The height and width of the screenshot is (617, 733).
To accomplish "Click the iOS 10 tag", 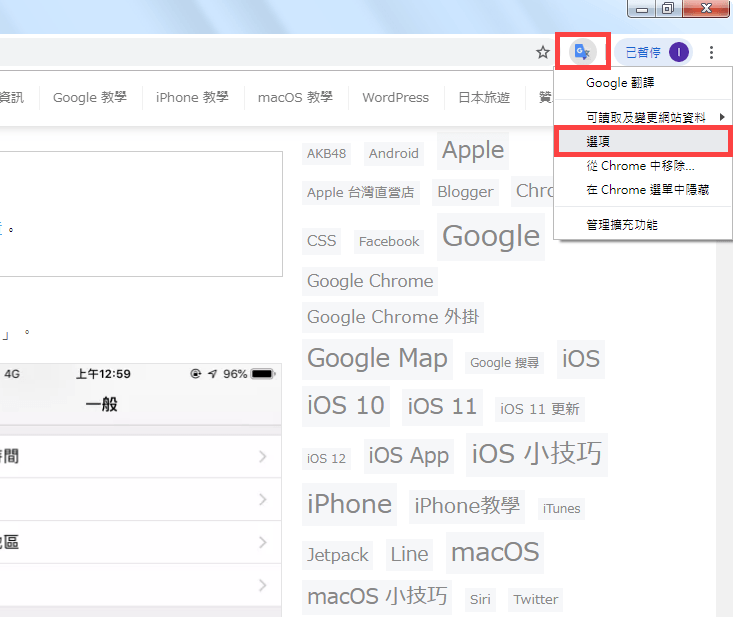I will pos(345,406).
